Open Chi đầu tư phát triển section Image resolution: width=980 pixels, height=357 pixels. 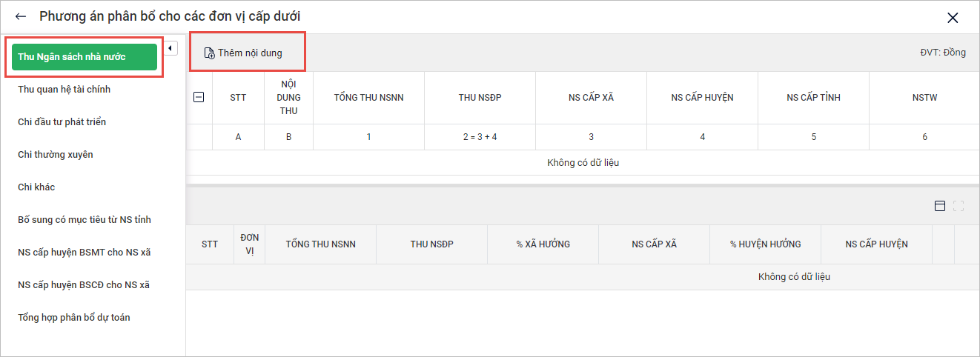click(x=62, y=122)
